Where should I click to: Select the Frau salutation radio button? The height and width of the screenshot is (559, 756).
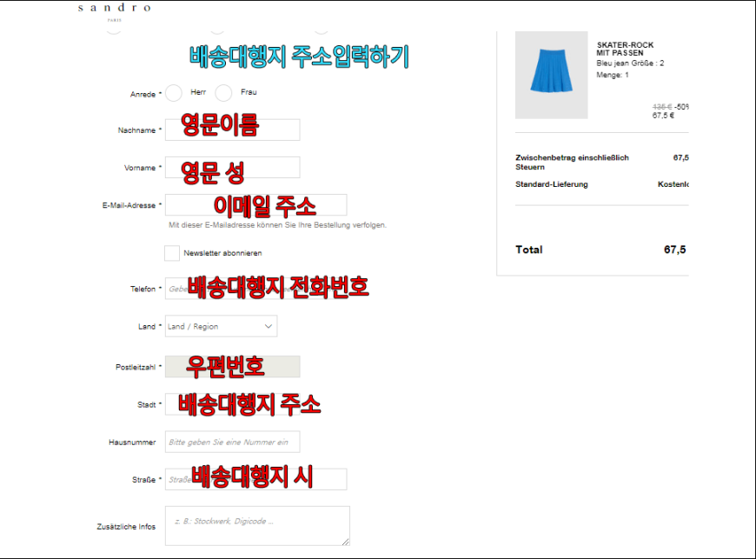223,93
